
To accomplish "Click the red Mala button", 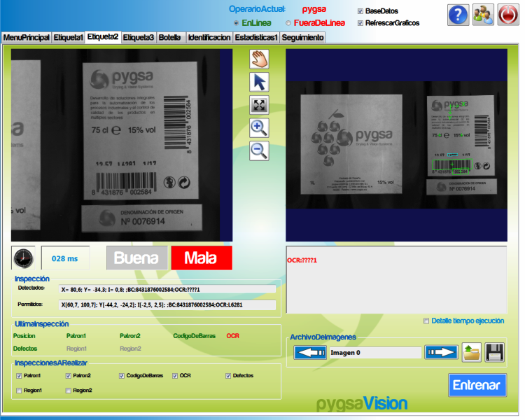I will [x=201, y=258].
